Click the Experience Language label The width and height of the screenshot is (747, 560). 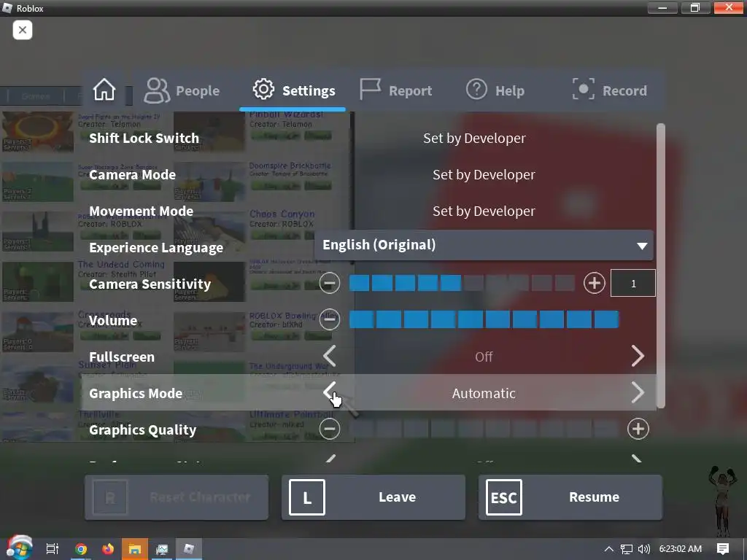156,248
